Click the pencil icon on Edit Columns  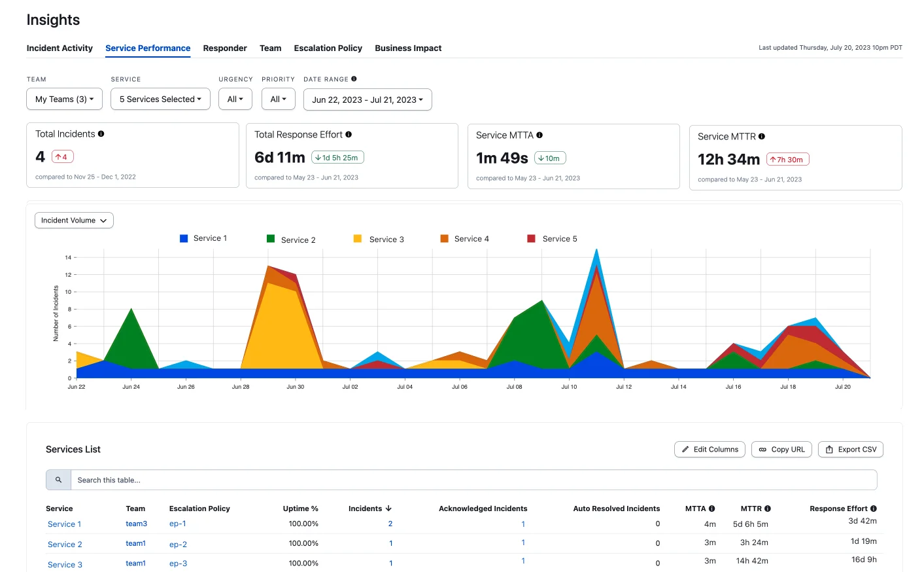(x=686, y=449)
